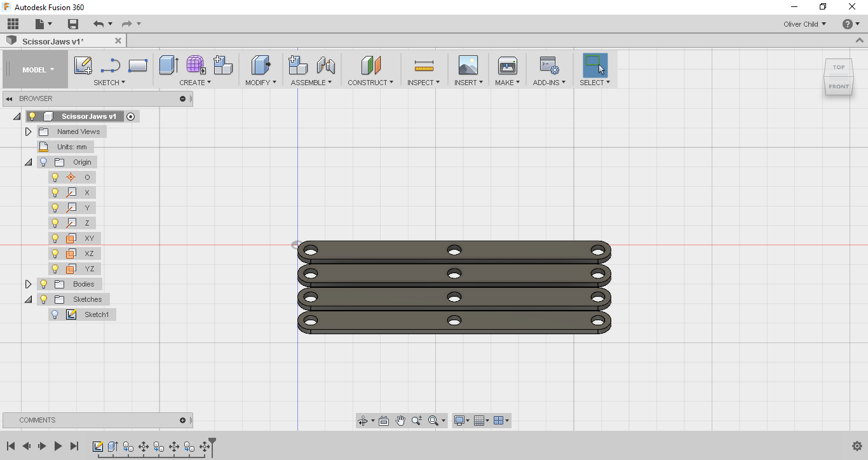Toggle visibility of the Y axis
The image size is (868, 460).
point(55,208)
